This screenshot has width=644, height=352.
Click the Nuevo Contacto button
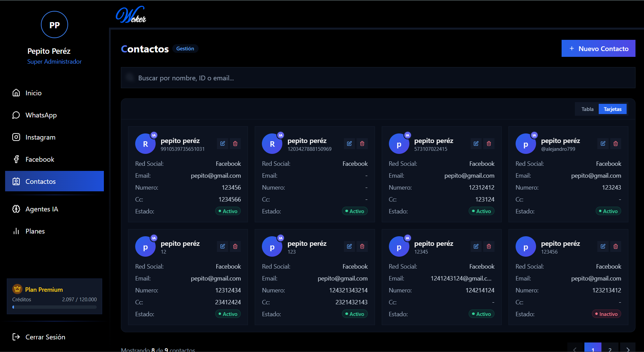point(598,49)
